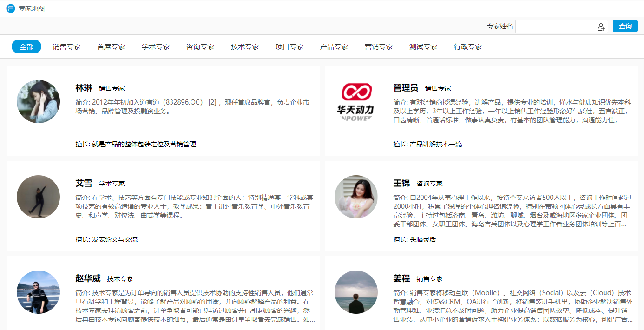This screenshot has height=330, width=644.
Task: Select the 全部 filter tab
Action: click(x=26, y=46)
